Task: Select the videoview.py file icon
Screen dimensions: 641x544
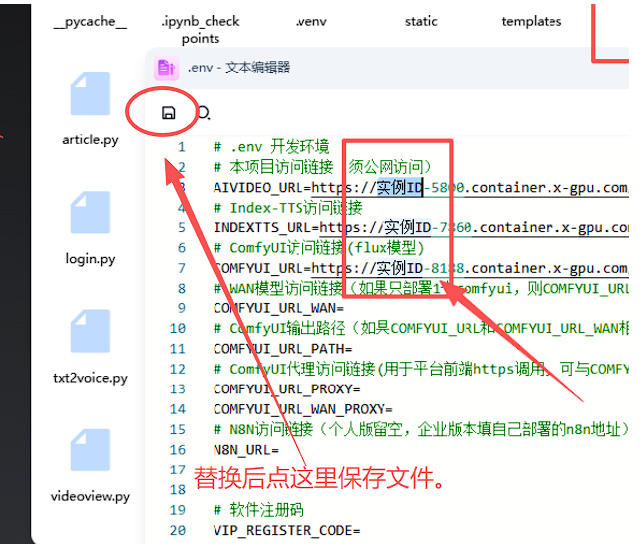Action: [x=90, y=455]
